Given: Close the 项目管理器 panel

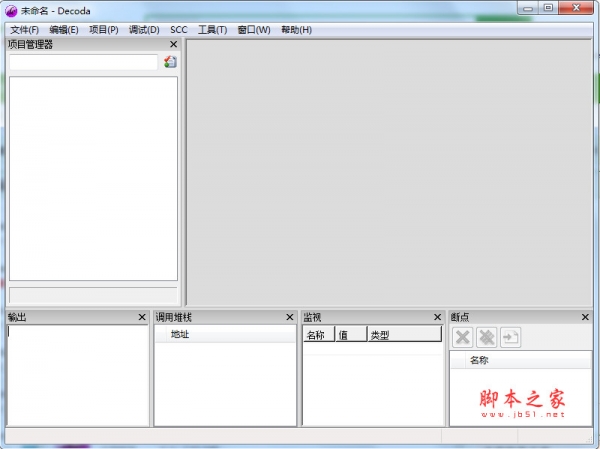Looking at the screenshot, I should click(173, 45).
